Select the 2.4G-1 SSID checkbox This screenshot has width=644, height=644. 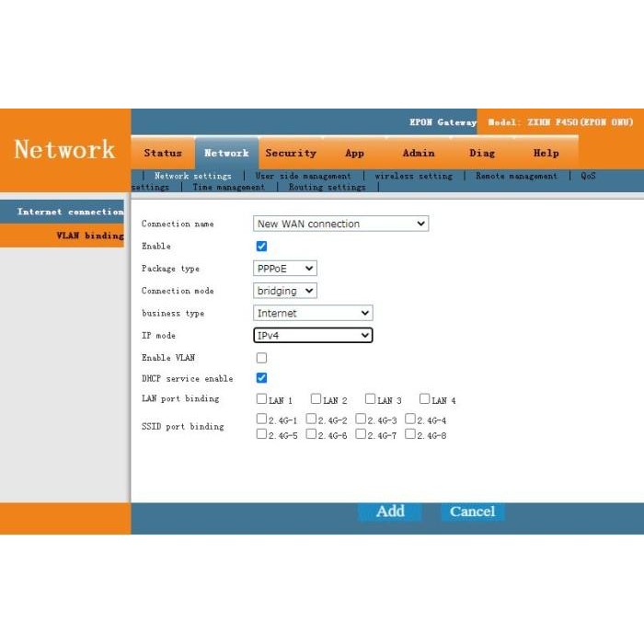point(262,420)
